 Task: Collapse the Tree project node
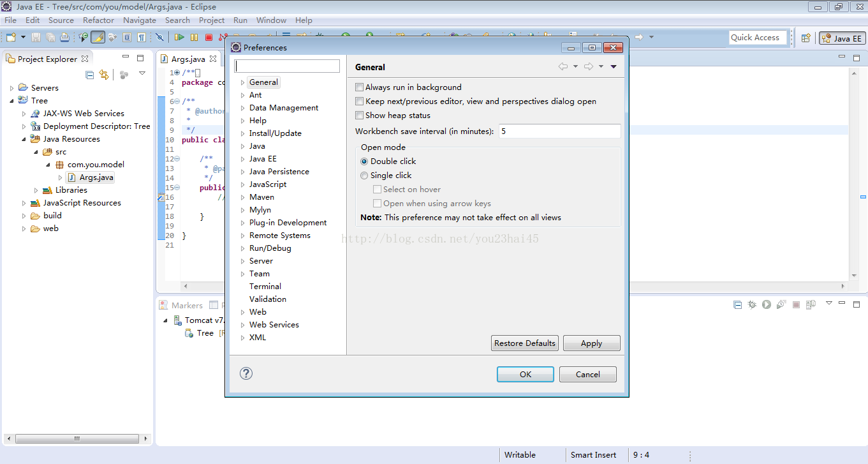(11, 101)
